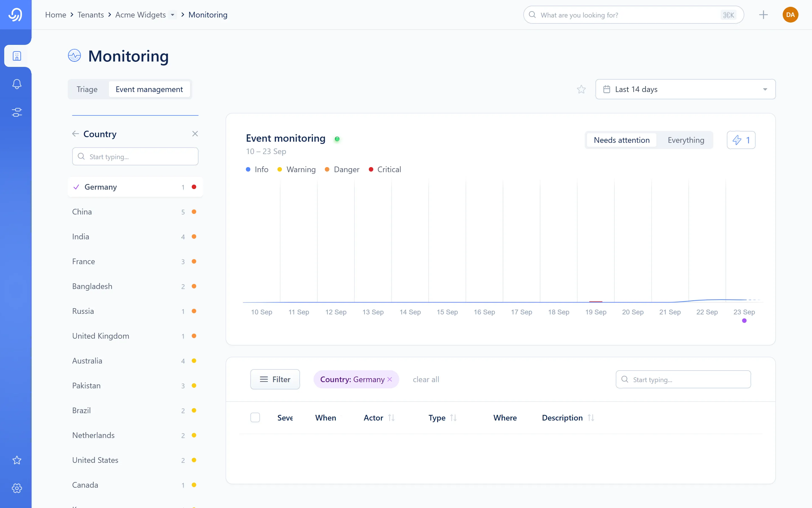This screenshot has width=812, height=508.
Task: Select China in country list
Action: (135, 212)
